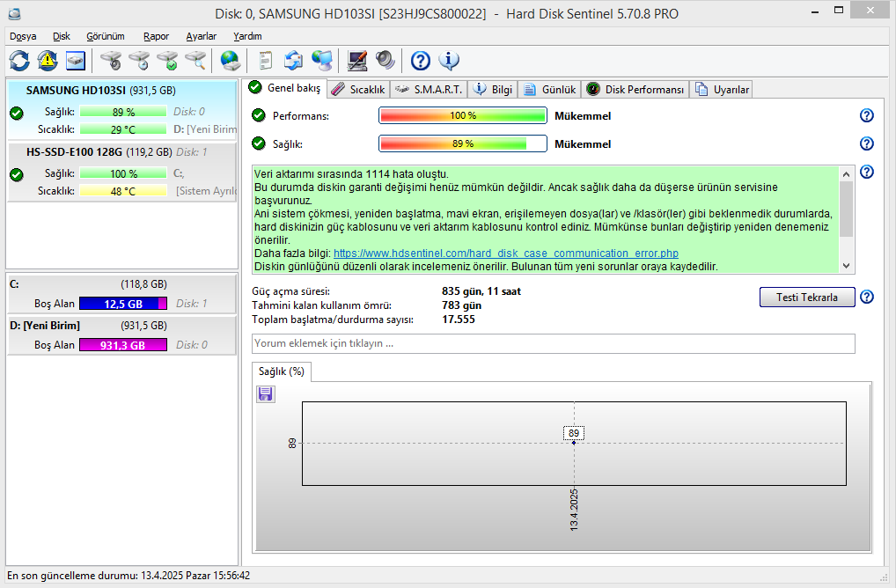Click the blue question mark toolbar icon
Screen dimensions: 896x588
[x=421, y=60]
